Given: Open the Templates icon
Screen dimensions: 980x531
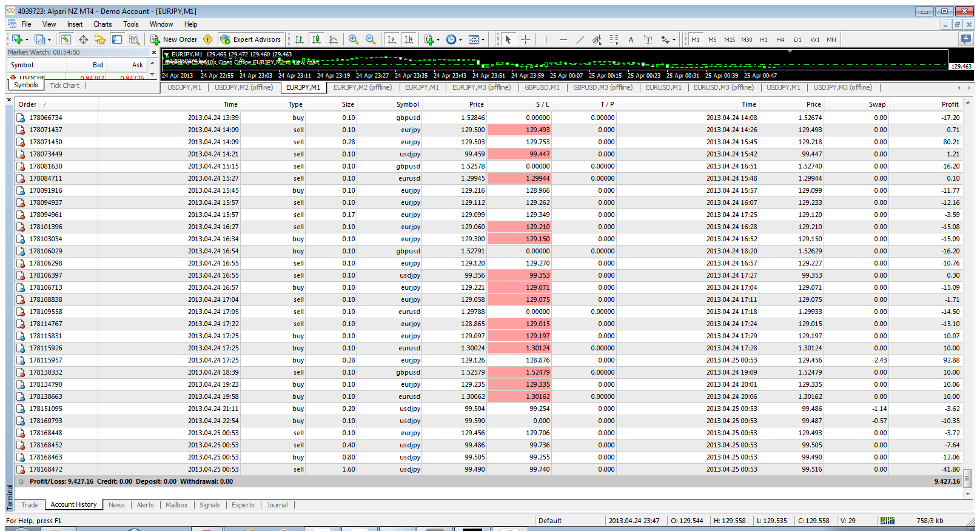Looking at the screenshot, I should 474,39.
